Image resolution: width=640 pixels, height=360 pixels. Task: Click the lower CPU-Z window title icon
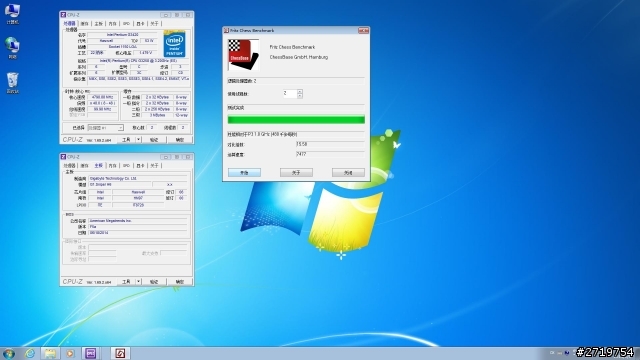click(x=63, y=157)
